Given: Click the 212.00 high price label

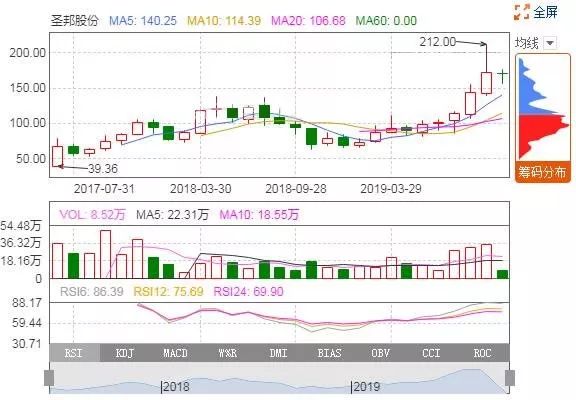Looking at the screenshot, I should (438, 42).
